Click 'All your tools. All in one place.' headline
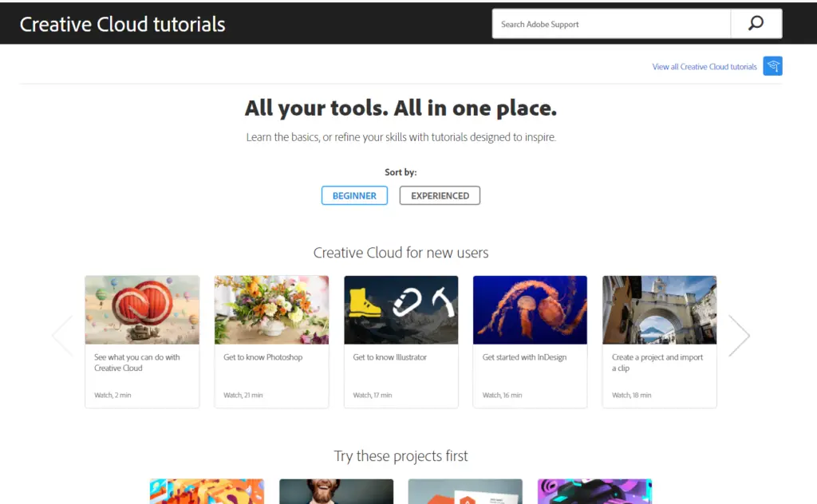Screen dimensions: 817x504 pyautogui.click(x=401, y=108)
